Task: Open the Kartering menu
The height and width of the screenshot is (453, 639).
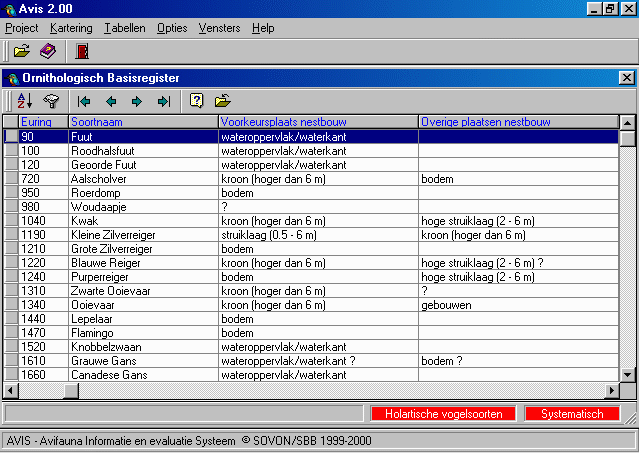Action: [71, 28]
